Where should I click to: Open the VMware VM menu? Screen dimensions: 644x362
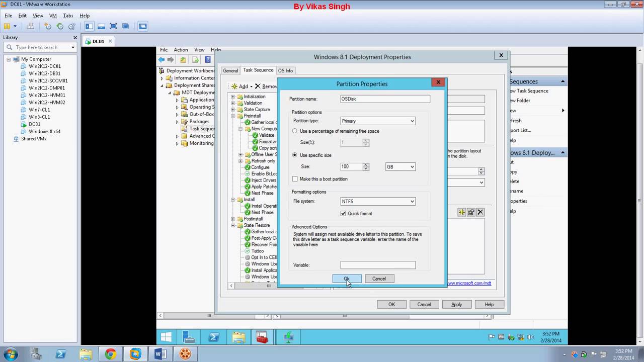pos(53,16)
